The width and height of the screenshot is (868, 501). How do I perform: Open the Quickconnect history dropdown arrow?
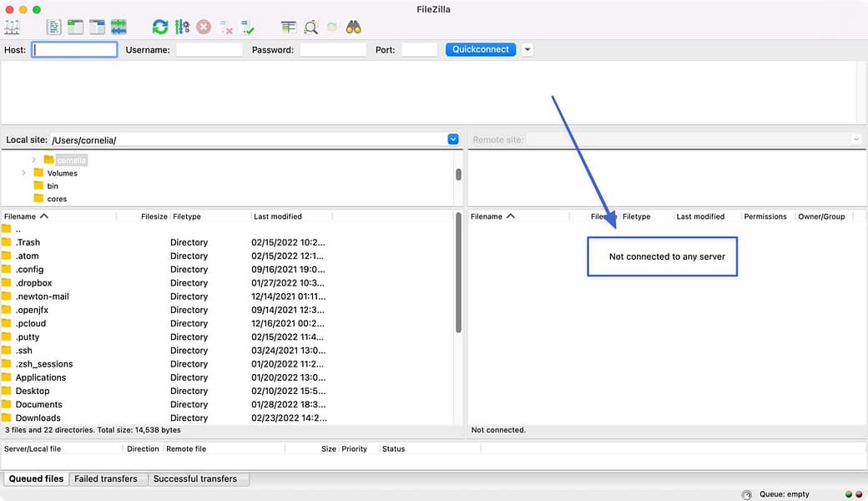[527, 49]
